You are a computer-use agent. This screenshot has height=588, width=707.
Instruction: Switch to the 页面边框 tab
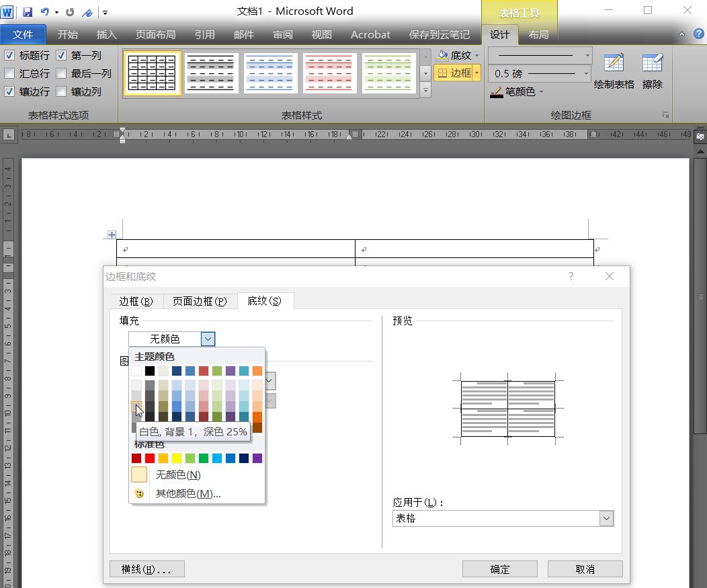[200, 301]
